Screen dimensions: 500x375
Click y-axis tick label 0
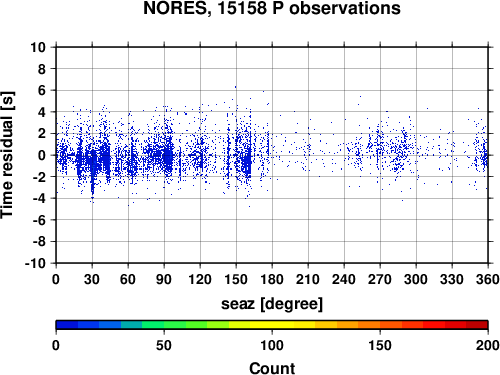pos(42,155)
